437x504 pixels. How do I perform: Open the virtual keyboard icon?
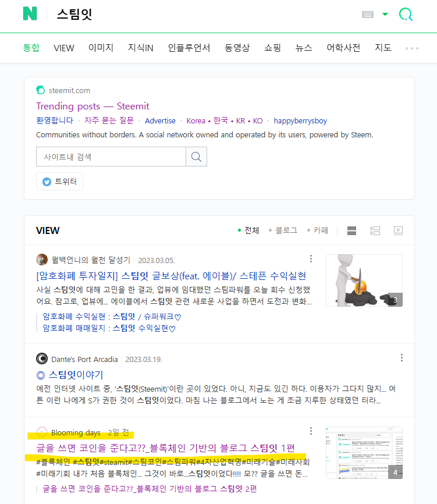368,15
